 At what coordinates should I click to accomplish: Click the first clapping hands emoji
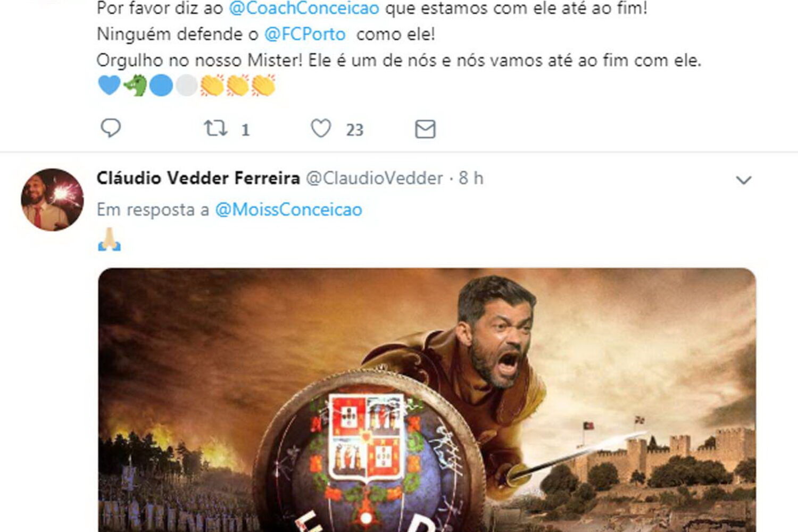212,85
